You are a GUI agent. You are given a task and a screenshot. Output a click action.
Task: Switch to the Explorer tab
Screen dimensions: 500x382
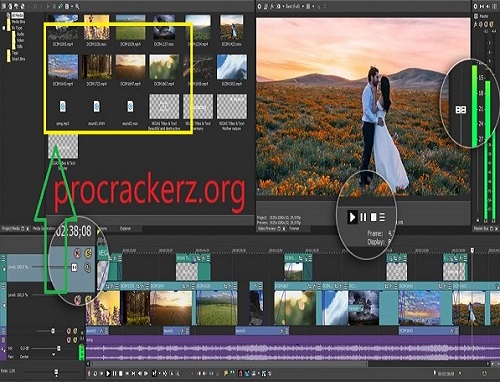(x=126, y=229)
